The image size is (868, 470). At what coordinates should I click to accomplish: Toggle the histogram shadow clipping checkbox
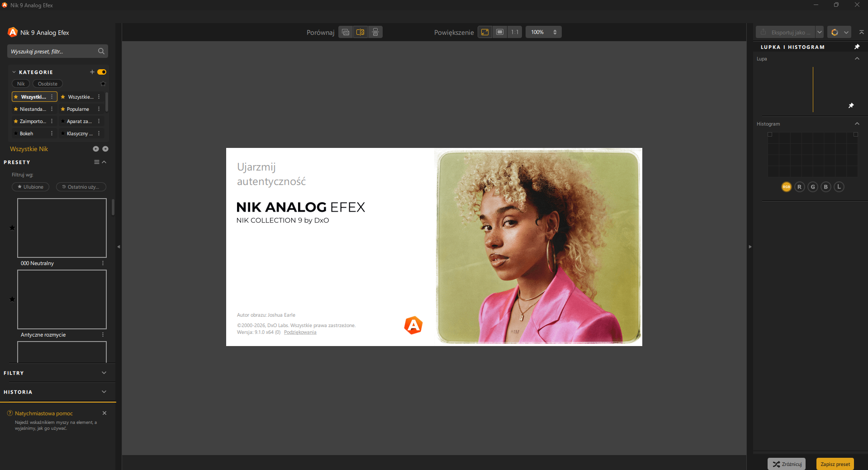(x=770, y=134)
